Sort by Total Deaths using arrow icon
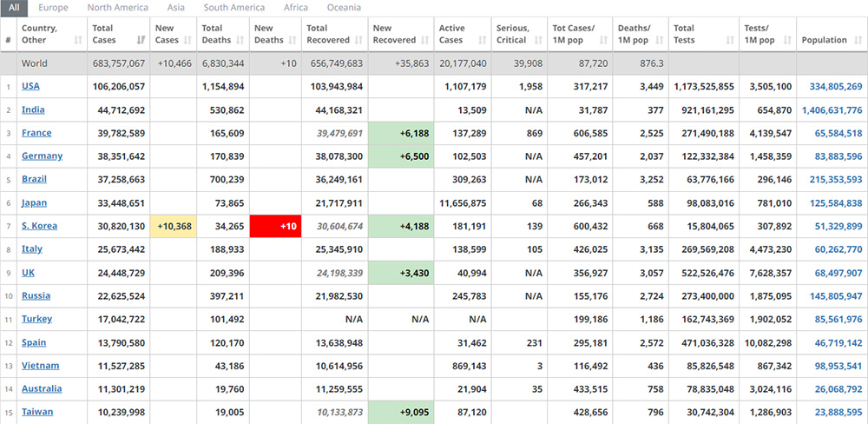 [x=240, y=40]
